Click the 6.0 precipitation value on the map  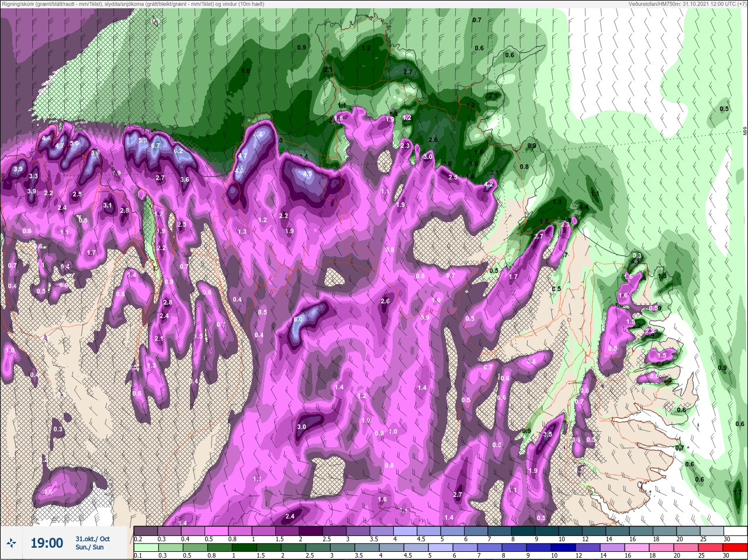pyautogui.click(x=298, y=320)
